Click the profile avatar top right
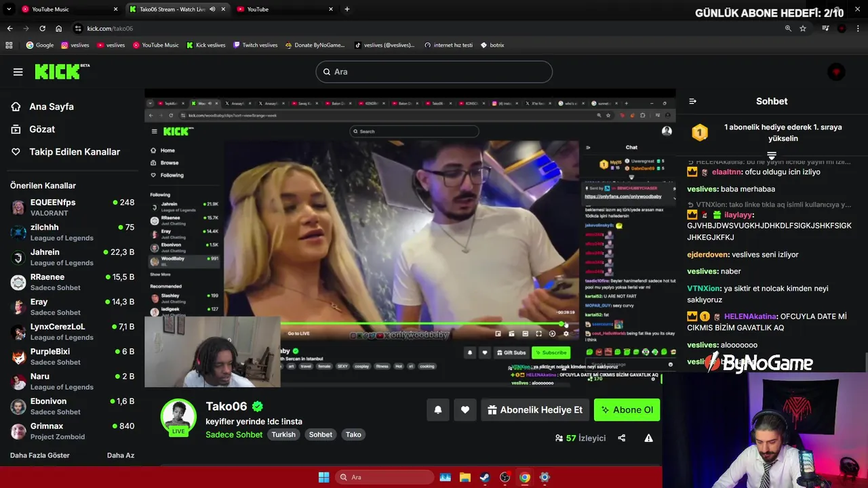 836,72
